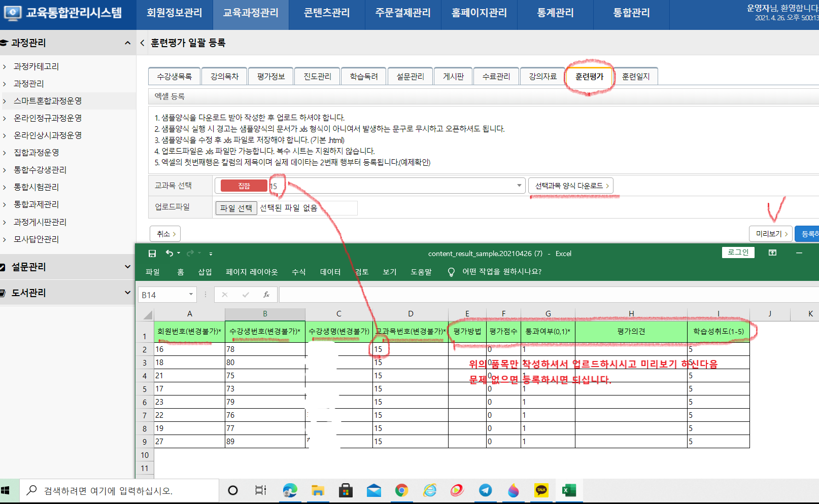Image resolution: width=819 pixels, height=504 pixels.
Task: Click the Ribbon Display Options icon
Action: point(772,253)
